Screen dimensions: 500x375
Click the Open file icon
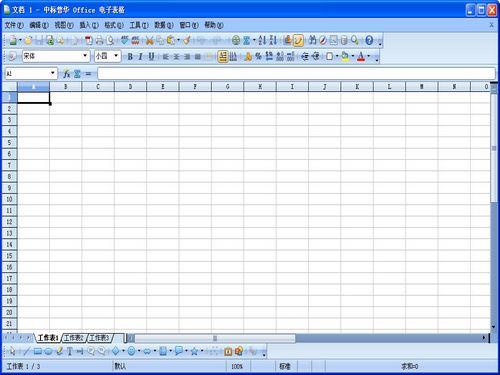click(28, 40)
